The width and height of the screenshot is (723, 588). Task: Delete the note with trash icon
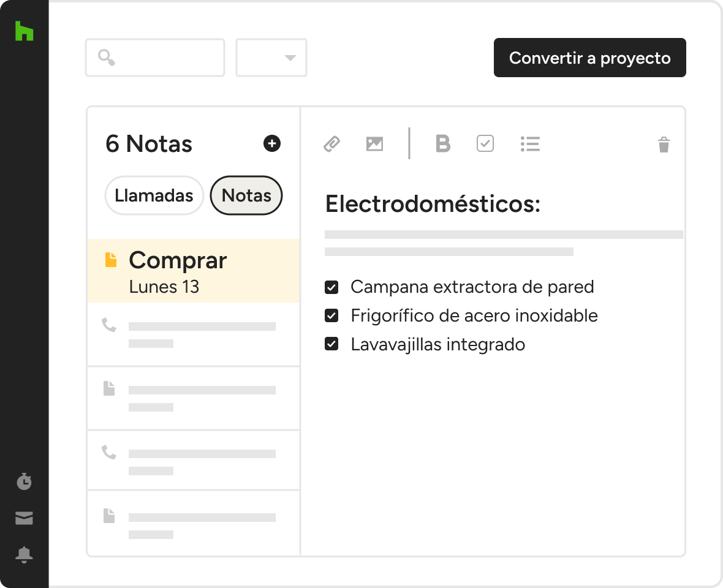coord(664,144)
